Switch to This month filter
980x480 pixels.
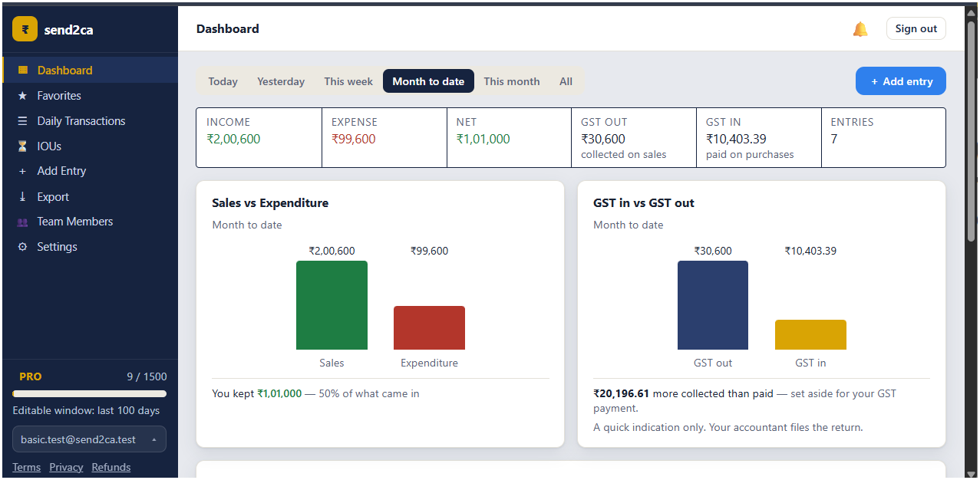[x=512, y=81]
